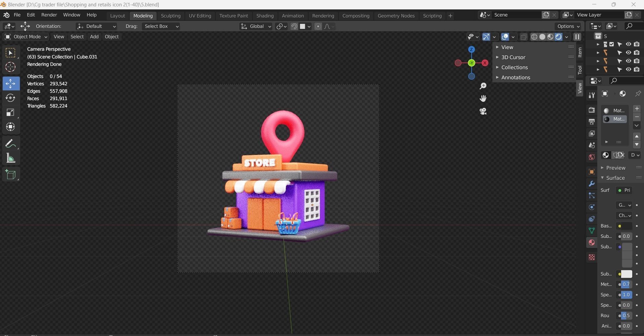Click the Blender logo app menu

pos(6,15)
